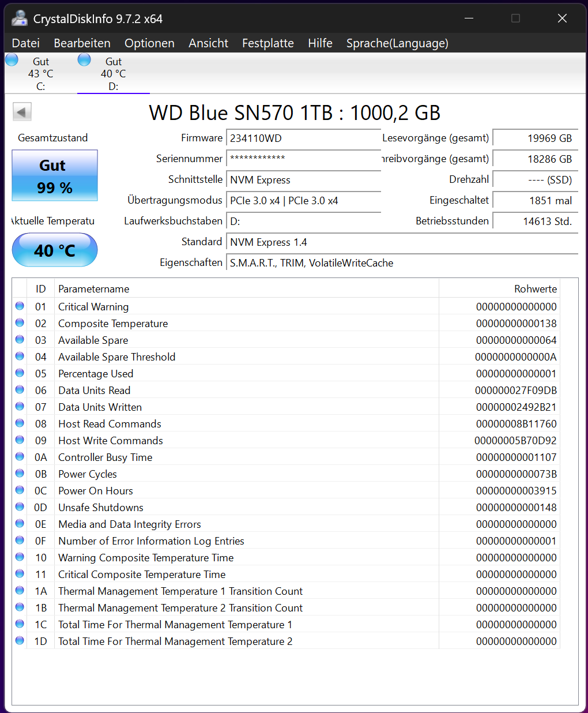Viewport: 588px width, 713px height.
Task: Open the Hilfe menu
Action: click(x=320, y=43)
